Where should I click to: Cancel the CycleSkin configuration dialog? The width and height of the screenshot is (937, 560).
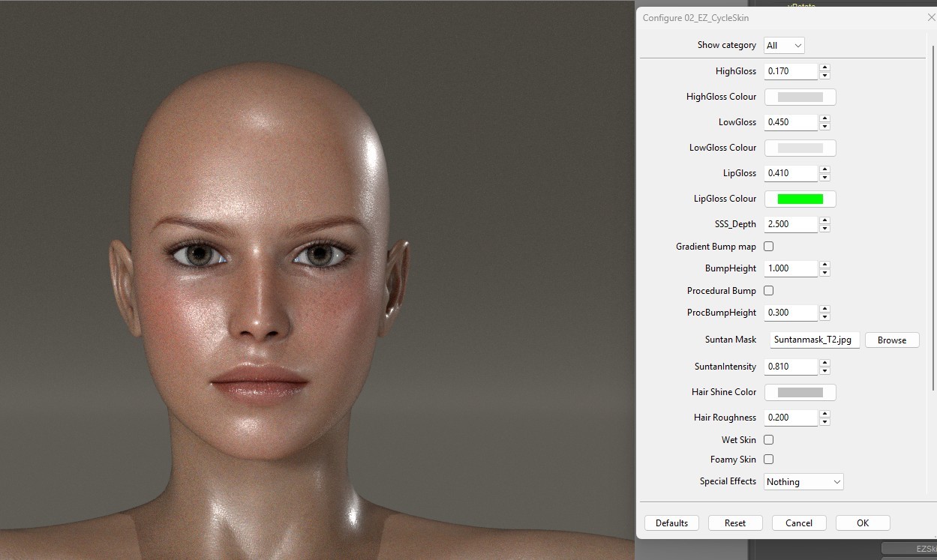point(799,523)
